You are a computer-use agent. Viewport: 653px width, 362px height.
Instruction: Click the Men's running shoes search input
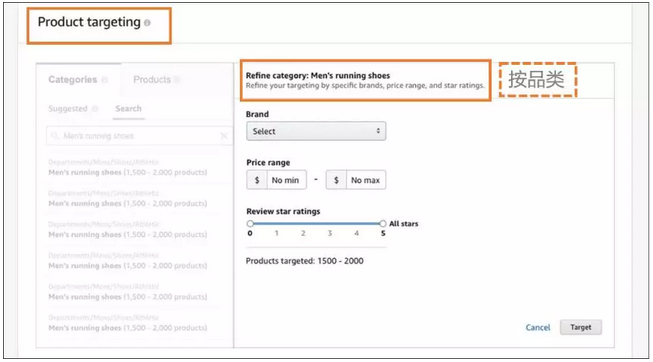[139, 136]
